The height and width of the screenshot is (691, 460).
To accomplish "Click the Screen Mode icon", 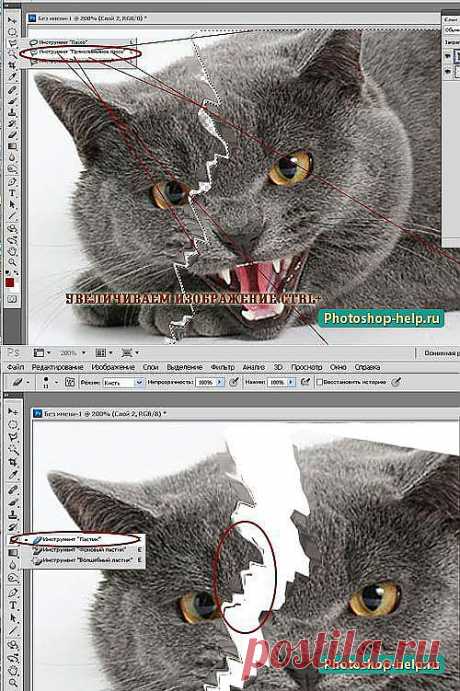I will coord(130,353).
